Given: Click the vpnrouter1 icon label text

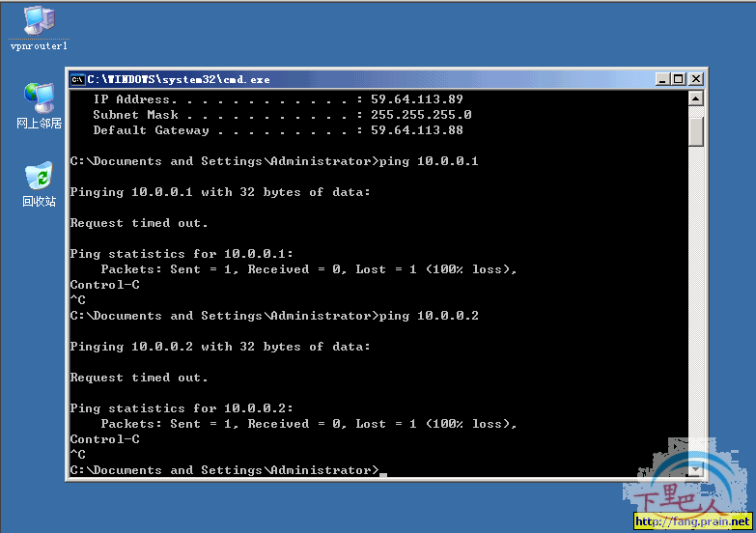Looking at the screenshot, I should pos(39,45).
